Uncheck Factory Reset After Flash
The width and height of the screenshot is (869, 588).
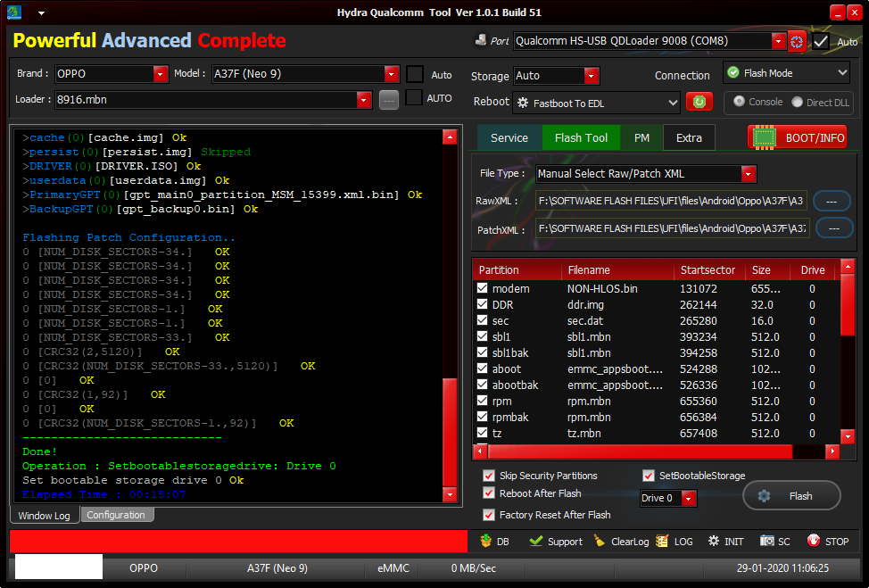[489, 515]
